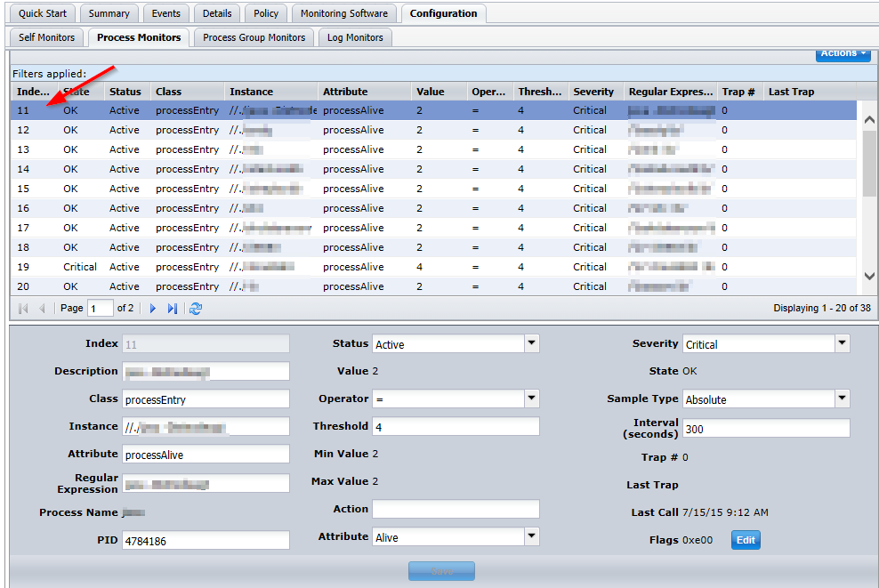Select row with index 17
879x588 pixels.
click(x=433, y=228)
